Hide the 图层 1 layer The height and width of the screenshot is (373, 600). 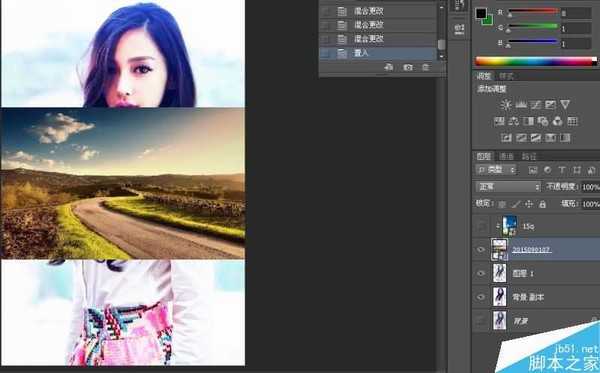(x=481, y=273)
